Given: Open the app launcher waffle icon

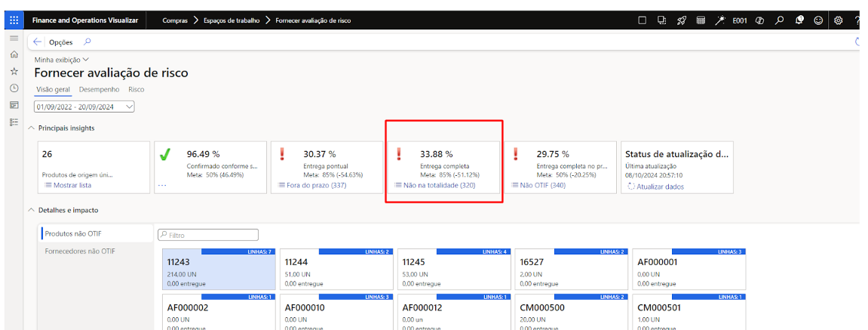Looking at the screenshot, I should (14, 20).
